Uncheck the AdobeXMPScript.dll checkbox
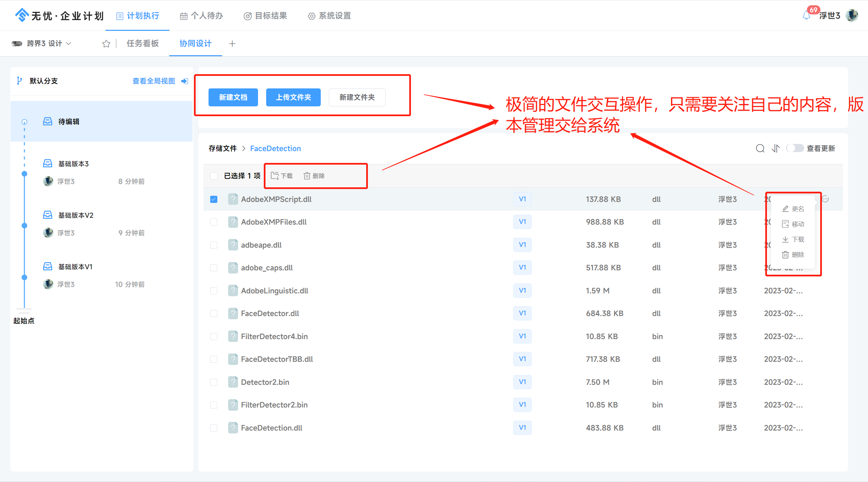Screen dimensions: 868x482 coord(214,199)
